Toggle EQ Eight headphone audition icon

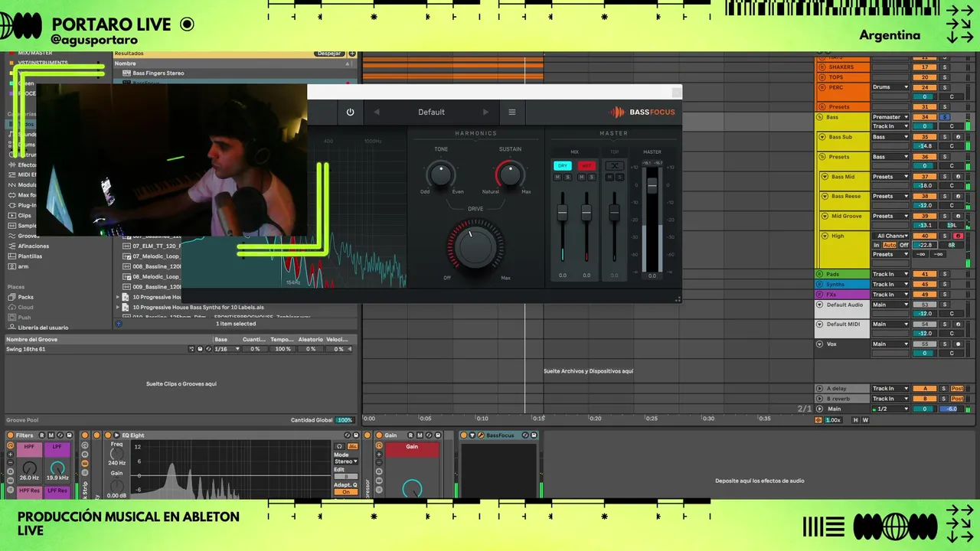point(339,445)
